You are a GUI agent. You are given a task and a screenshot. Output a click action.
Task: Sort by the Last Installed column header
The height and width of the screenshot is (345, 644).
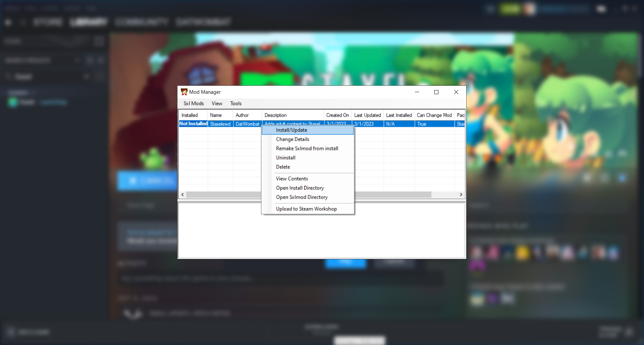(399, 115)
